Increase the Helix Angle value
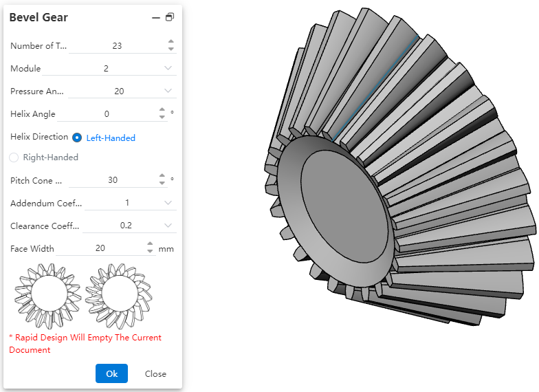Viewport: 539px width, 392px height. point(162,110)
